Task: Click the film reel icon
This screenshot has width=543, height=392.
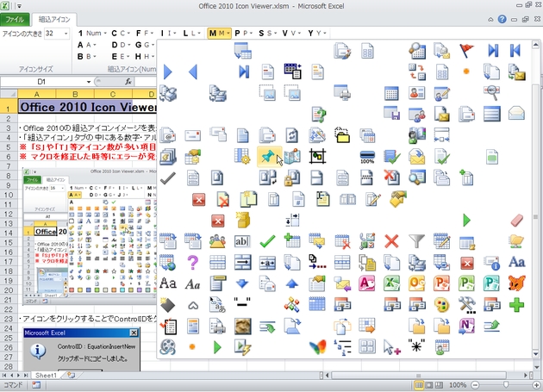Action: point(167,346)
